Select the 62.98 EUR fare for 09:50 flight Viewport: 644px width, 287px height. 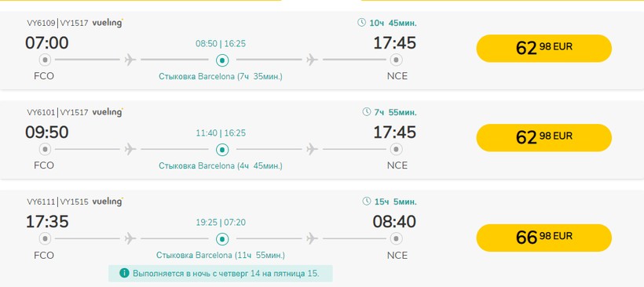pos(543,138)
